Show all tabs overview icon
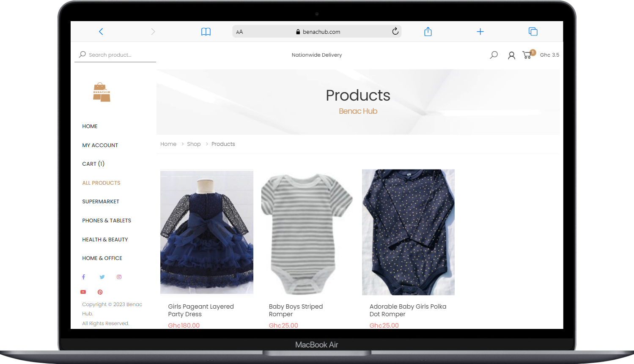The width and height of the screenshot is (634, 364). pyautogui.click(x=533, y=32)
